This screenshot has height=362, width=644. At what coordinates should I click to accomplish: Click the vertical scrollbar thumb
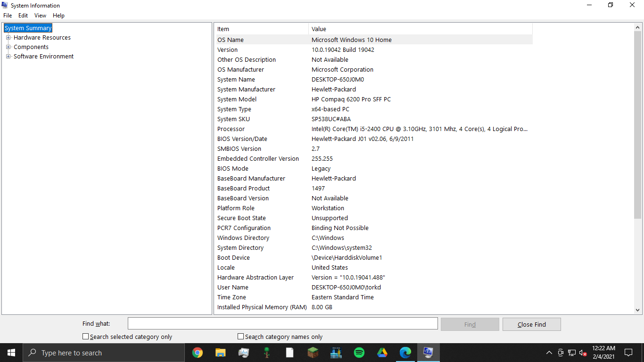pos(638,125)
